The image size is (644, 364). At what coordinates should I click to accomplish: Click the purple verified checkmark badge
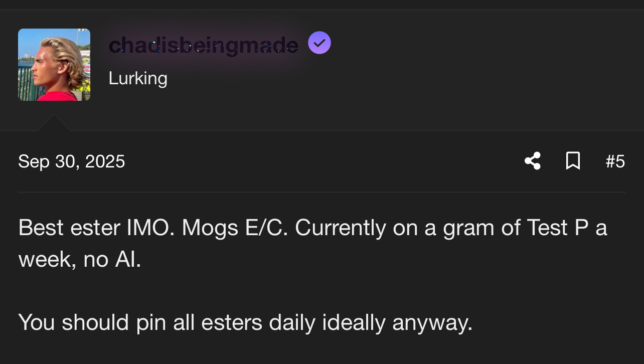point(319,43)
